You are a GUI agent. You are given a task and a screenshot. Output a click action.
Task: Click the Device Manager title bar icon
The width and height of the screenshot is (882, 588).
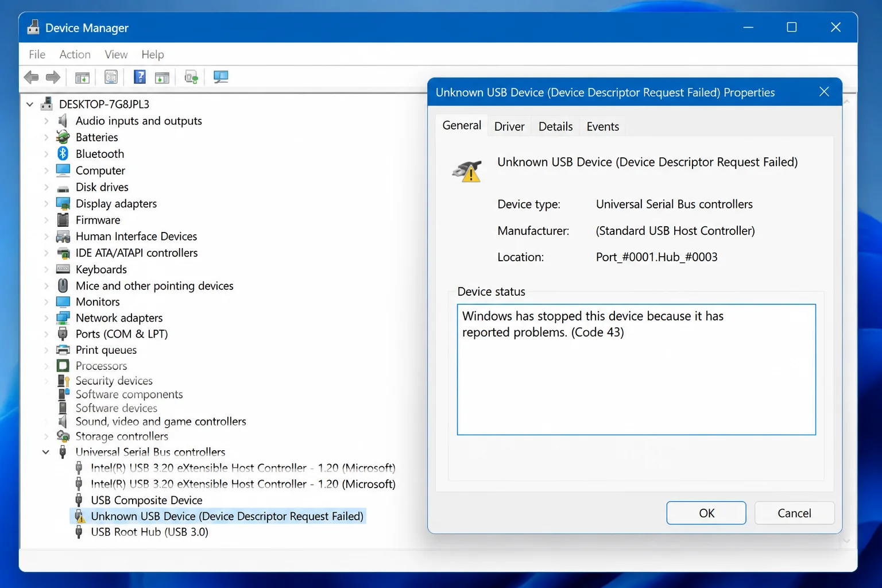point(33,27)
